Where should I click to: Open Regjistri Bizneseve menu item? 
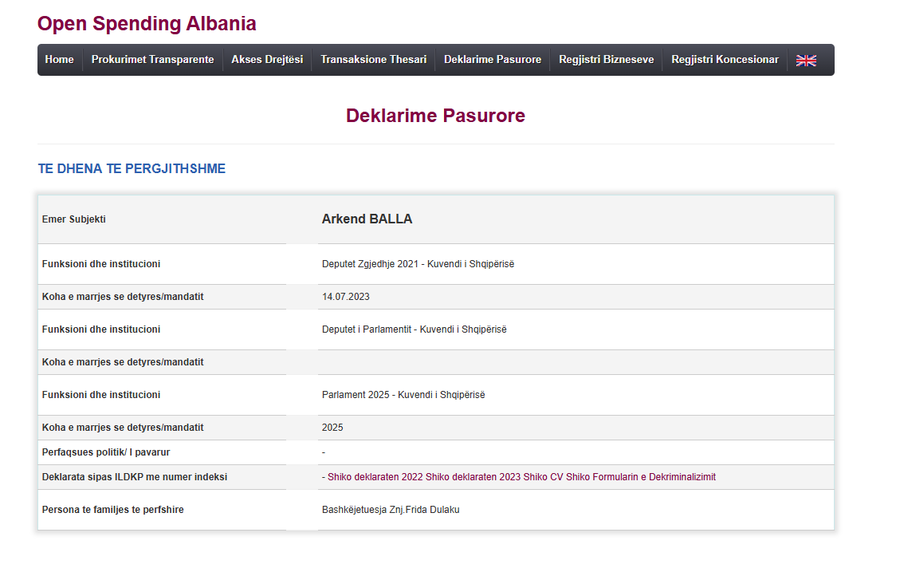pyautogui.click(x=606, y=60)
